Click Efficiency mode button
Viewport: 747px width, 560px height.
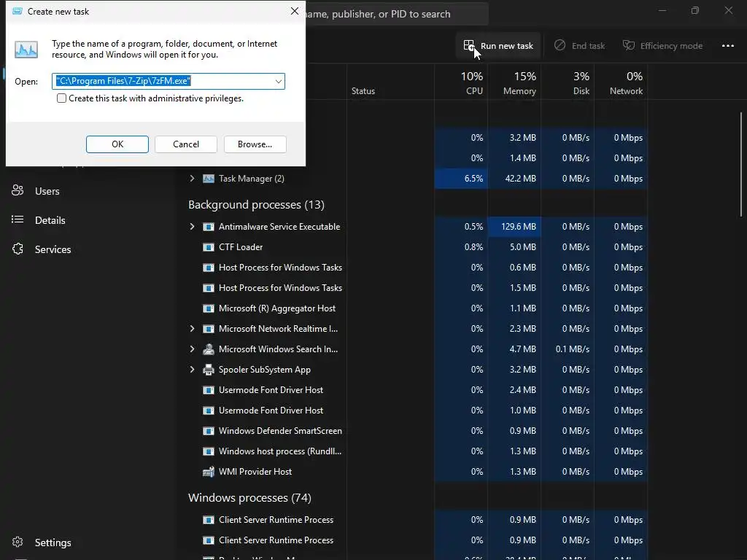click(662, 46)
